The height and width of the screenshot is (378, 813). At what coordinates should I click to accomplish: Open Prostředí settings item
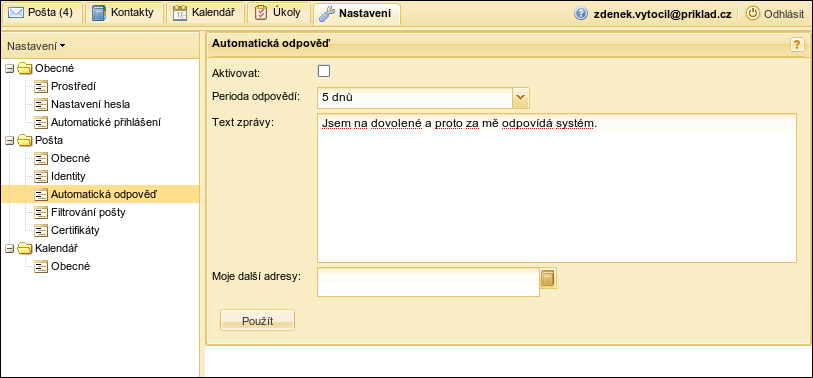[73, 87]
